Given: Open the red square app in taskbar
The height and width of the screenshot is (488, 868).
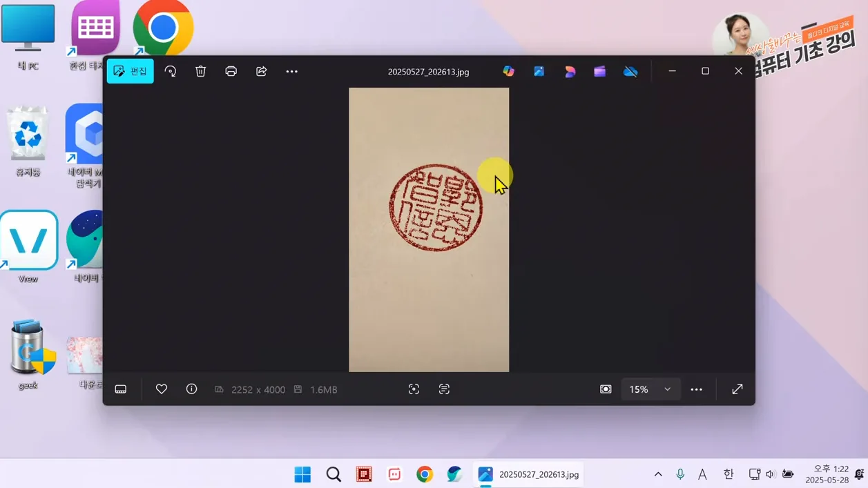Looking at the screenshot, I should tap(364, 474).
